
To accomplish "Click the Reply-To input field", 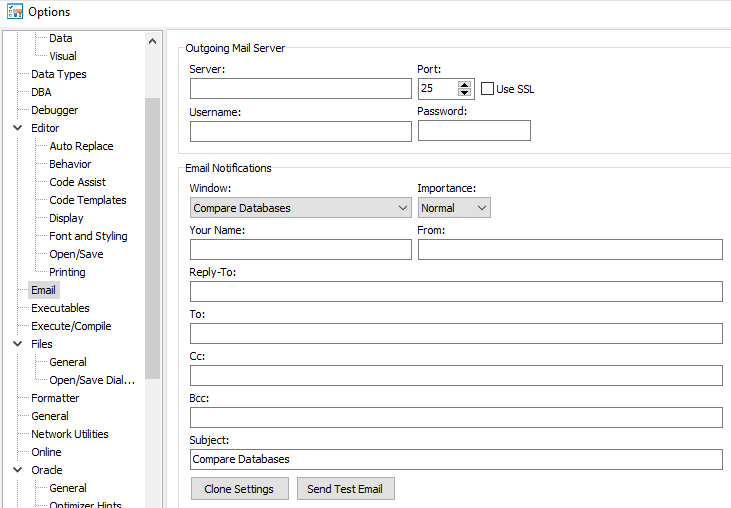I will tap(456, 291).
